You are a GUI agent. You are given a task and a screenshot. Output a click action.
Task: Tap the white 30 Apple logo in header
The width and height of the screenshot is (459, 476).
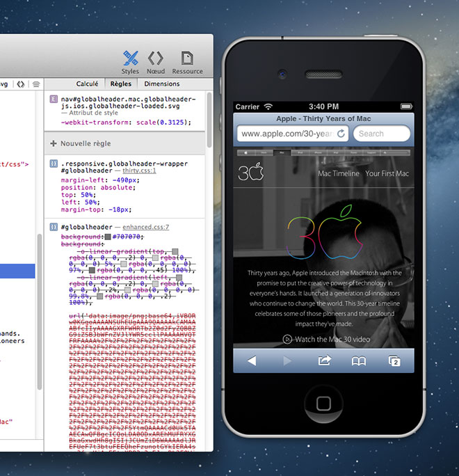(251, 172)
